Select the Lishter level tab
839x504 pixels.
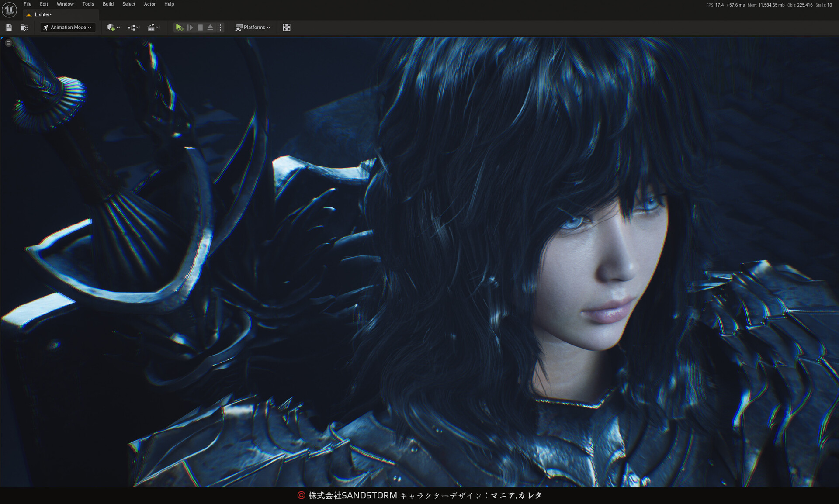[43, 15]
